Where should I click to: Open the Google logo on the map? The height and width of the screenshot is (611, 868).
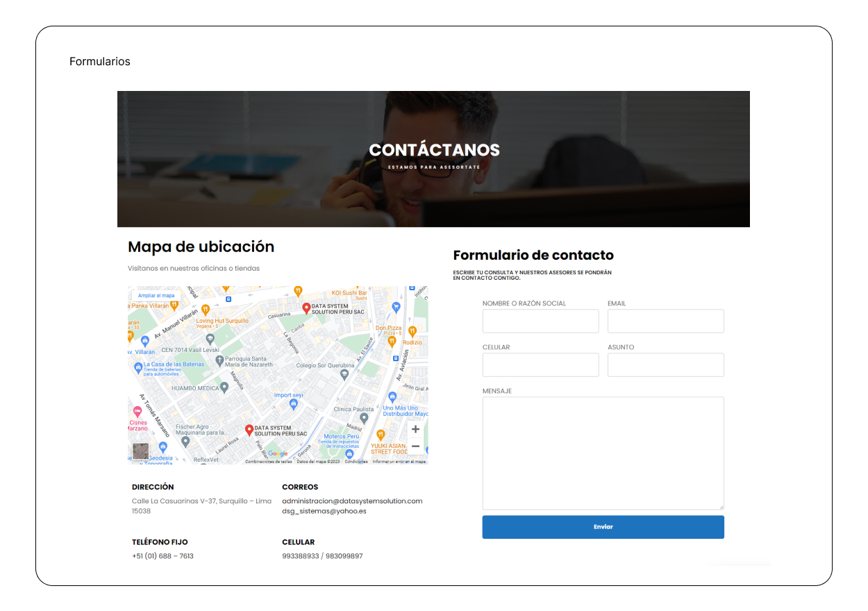click(278, 453)
